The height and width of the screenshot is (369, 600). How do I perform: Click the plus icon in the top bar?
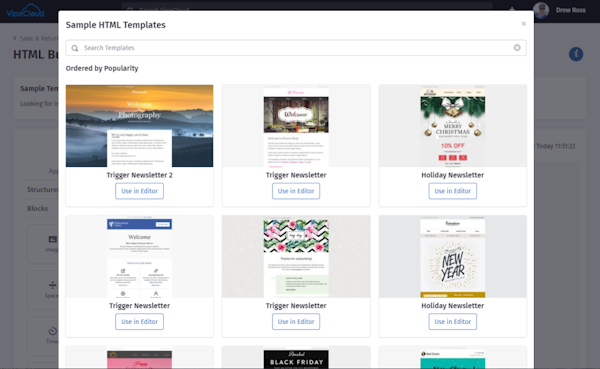tap(512, 9)
